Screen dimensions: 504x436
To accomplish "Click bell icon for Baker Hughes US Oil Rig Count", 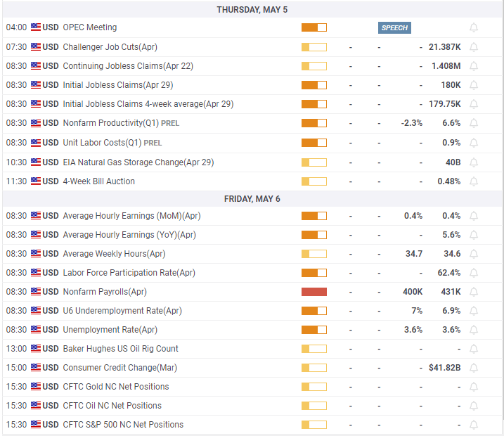I will pos(474,349).
